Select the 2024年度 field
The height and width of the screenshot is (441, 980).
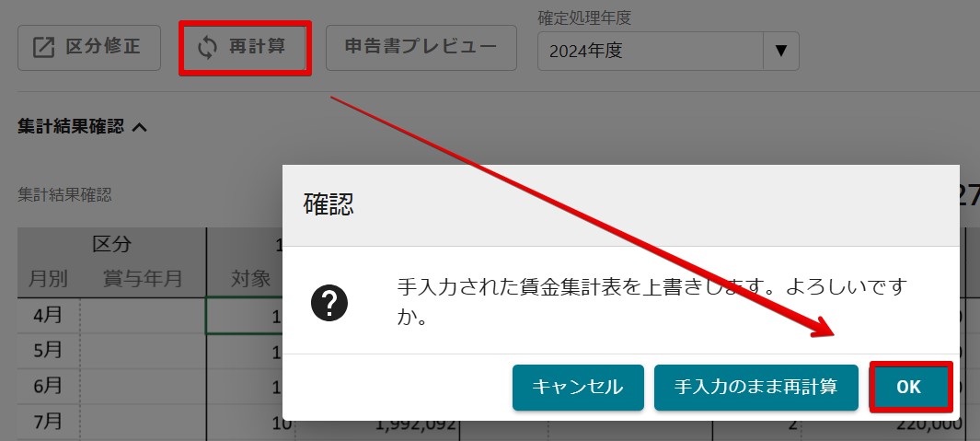tap(651, 52)
